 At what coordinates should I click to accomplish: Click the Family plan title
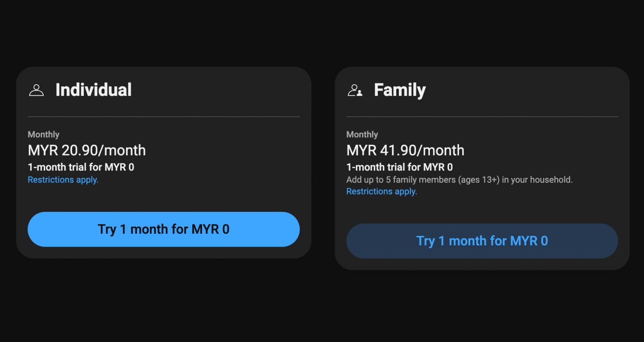400,90
